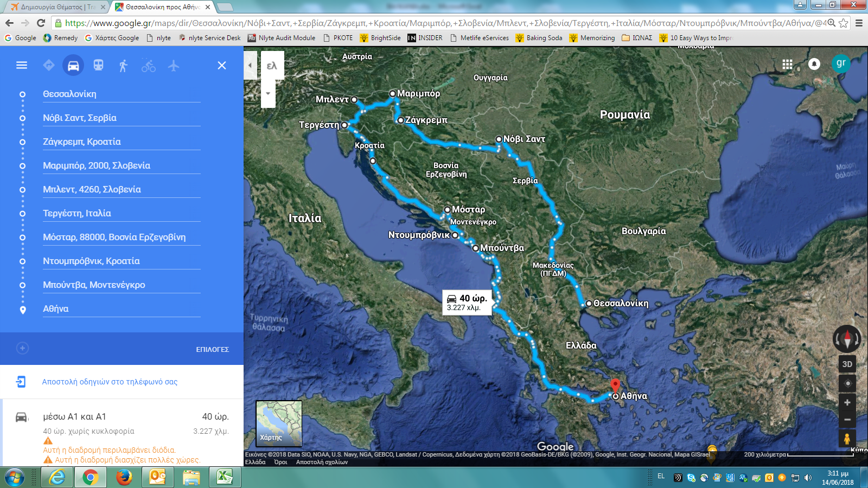Zoom out the map with minus
868x488 pixels.
847,420
